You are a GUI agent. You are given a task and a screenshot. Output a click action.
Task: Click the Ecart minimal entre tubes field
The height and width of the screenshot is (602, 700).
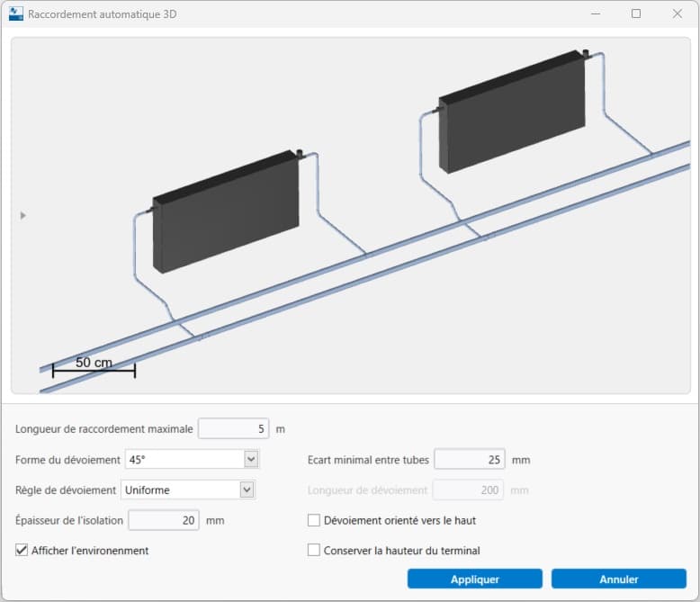(x=469, y=460)
